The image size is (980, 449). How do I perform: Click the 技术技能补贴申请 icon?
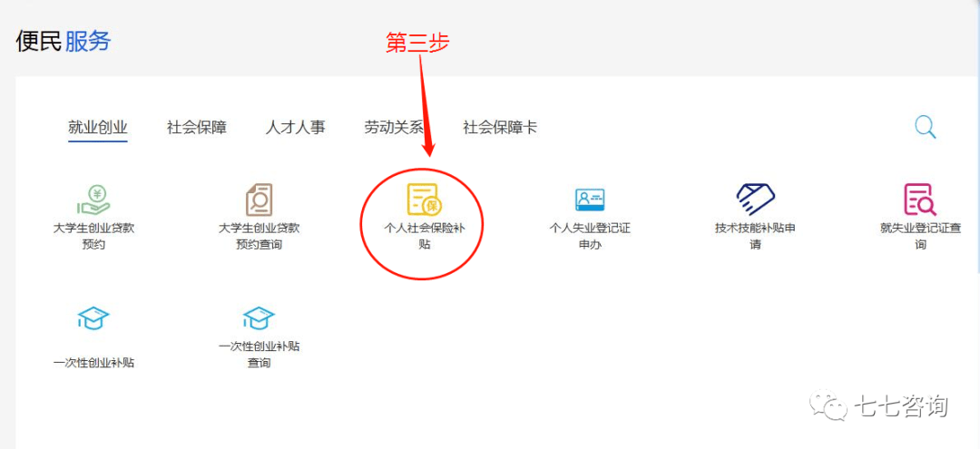(x=755, y=200)
